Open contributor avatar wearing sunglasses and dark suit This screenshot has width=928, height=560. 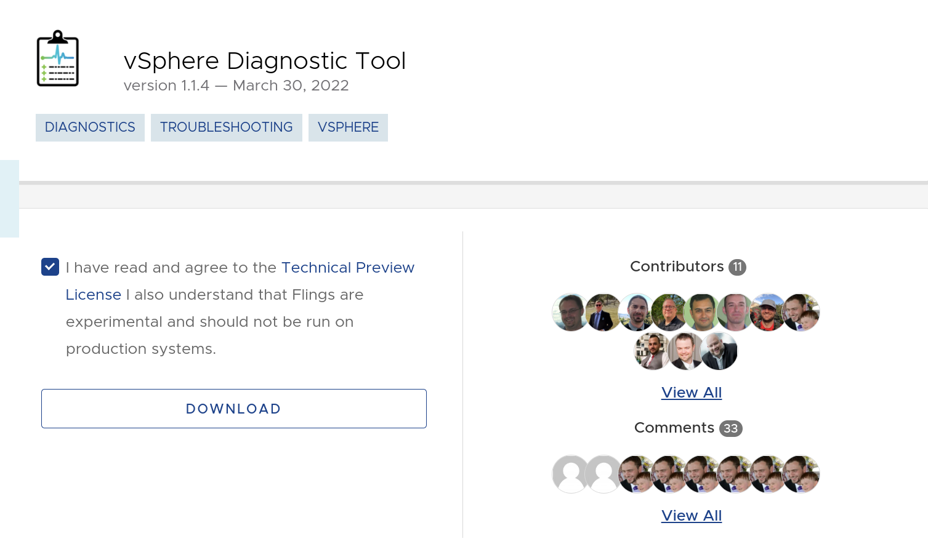(602, 313)
